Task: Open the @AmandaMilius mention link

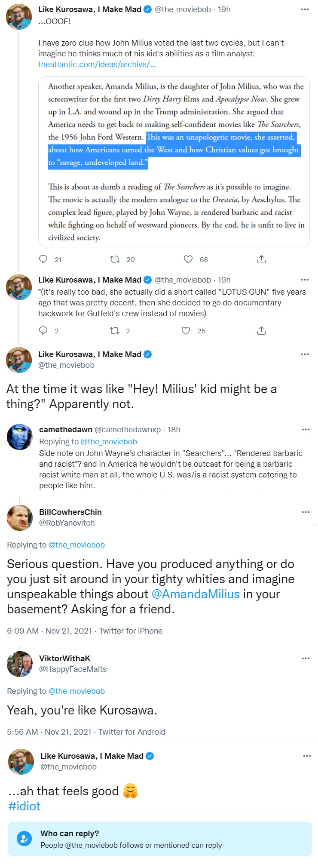Action: (196, 594)
